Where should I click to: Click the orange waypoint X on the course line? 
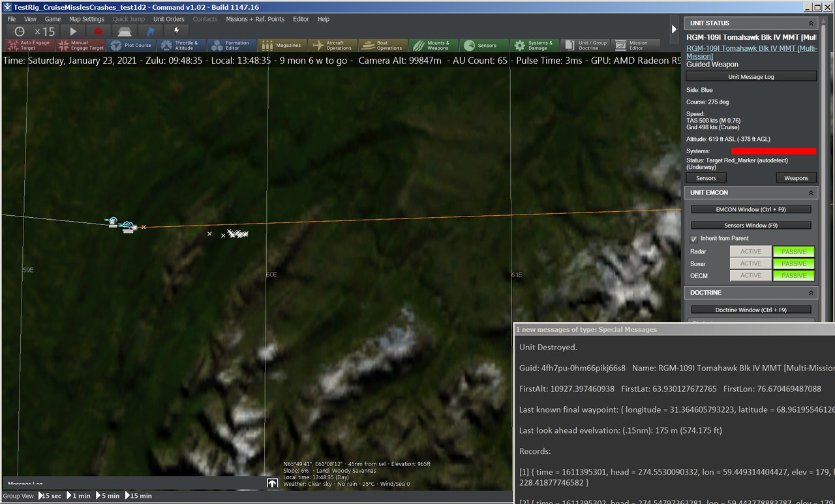(x=144, y=227)
